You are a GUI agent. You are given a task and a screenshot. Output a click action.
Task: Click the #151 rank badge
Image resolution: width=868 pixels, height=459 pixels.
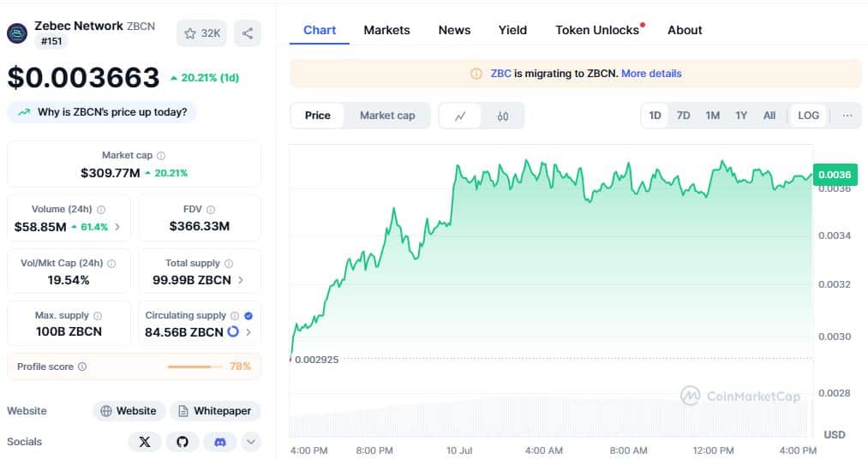51,41
